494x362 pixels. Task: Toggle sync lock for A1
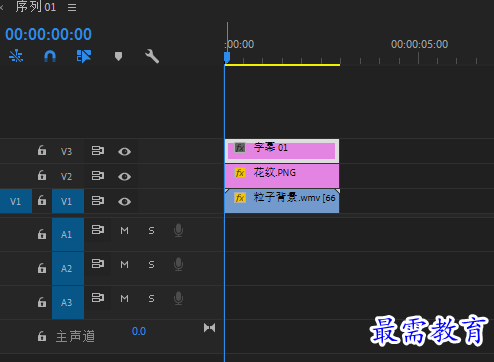[x=98, y=230]
